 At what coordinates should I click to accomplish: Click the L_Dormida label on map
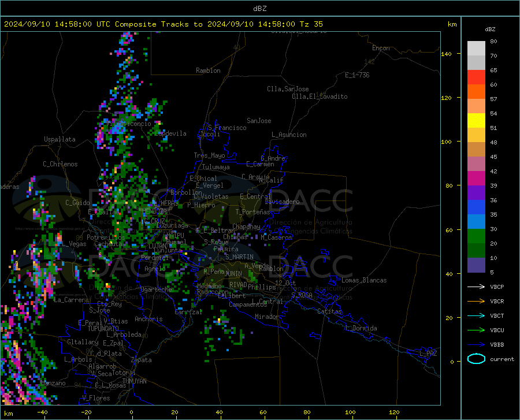pyautogui.click(x=361, y=328)
